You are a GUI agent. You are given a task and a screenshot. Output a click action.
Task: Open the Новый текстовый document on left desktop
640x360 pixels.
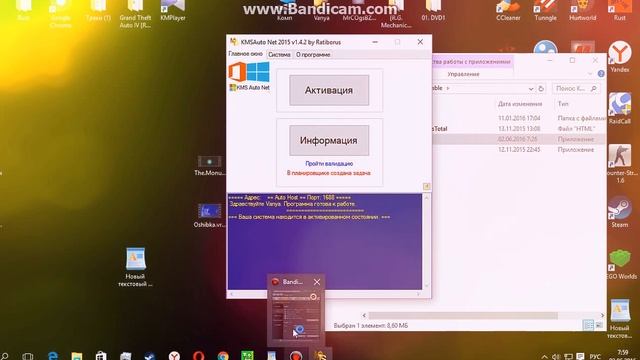pyautogui.click(x=135, y=267)
